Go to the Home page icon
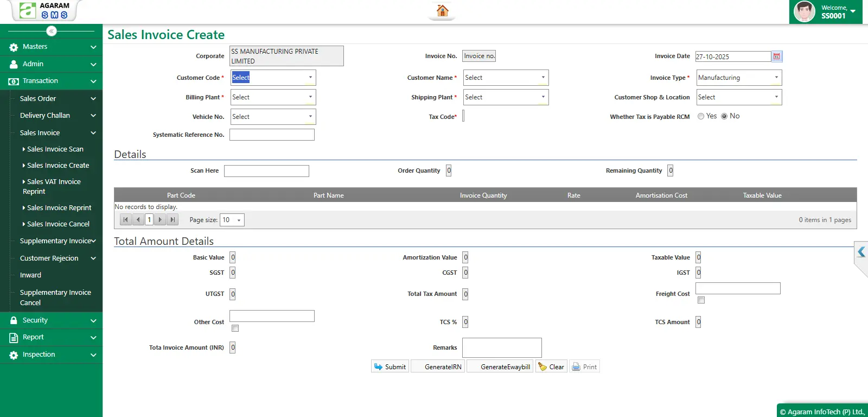 (443, 10)
